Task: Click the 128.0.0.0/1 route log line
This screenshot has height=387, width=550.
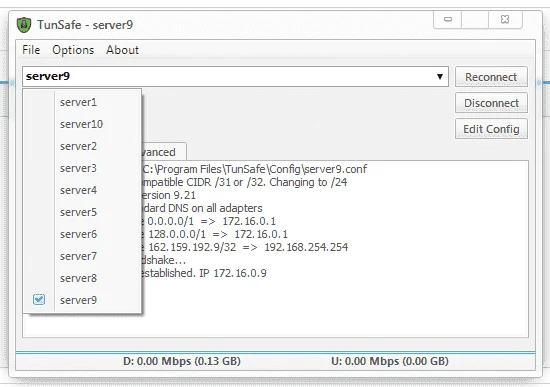Action: pyautogui.click(x=215, y=234)
